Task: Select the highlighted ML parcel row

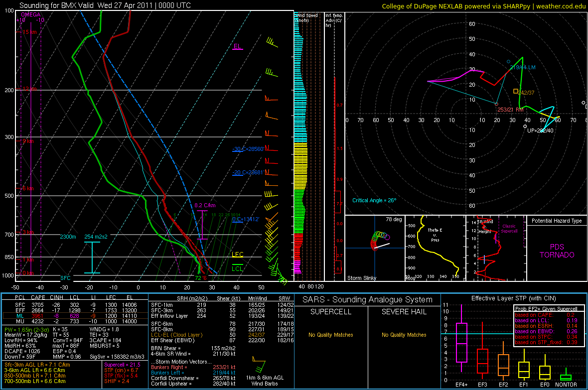Action: point(75,316)
